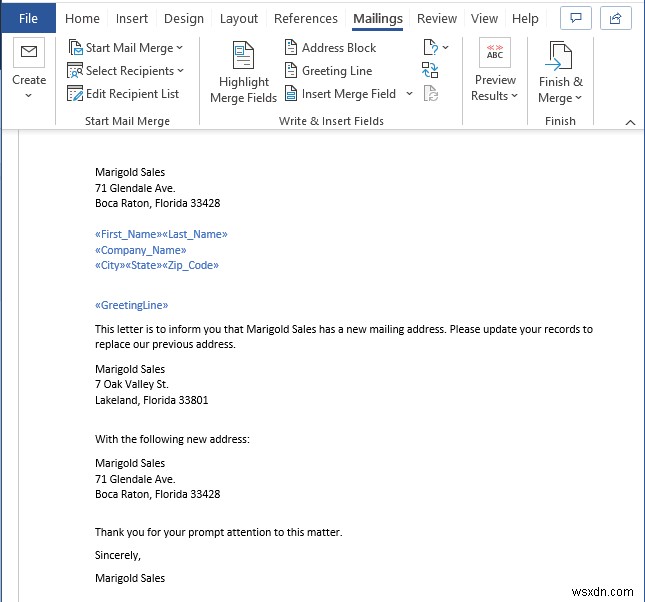Click the Match Fields icon
645x602 pixels.
point(430,71)
